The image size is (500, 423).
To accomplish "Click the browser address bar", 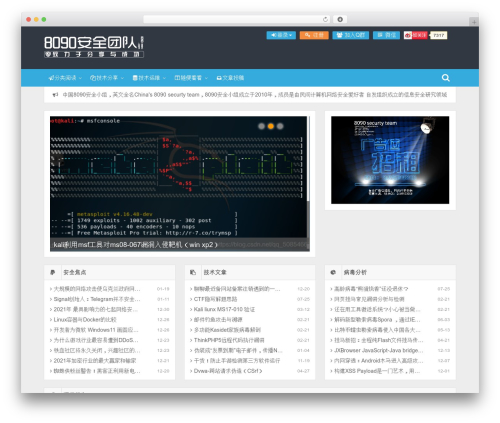I will point(237,20).
